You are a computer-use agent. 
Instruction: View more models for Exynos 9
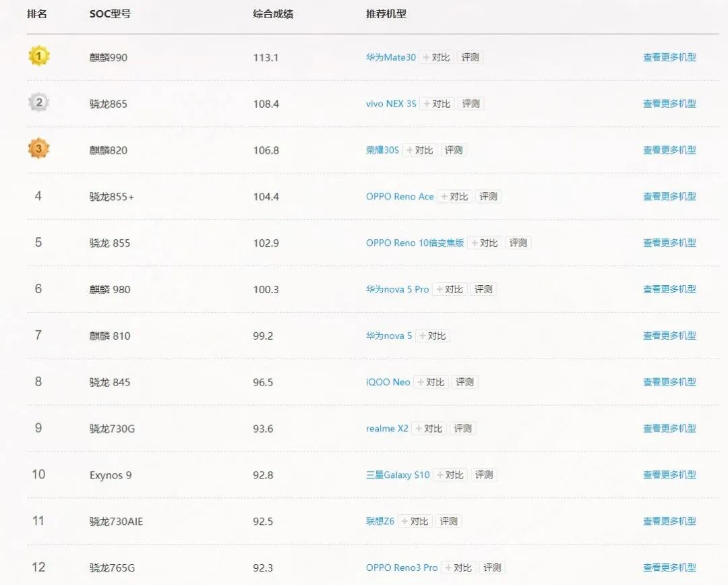point(669,475)
